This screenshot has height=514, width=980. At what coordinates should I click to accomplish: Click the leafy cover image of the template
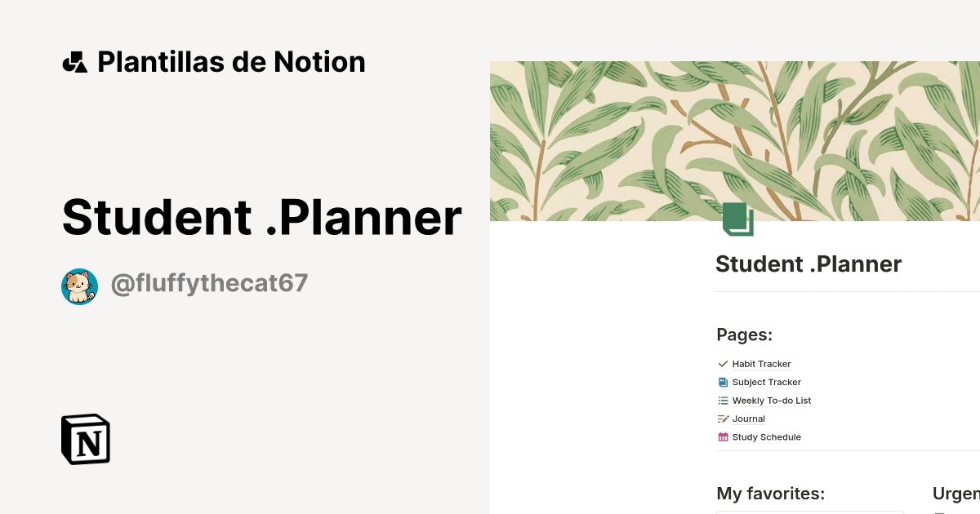tap(734, 140)
